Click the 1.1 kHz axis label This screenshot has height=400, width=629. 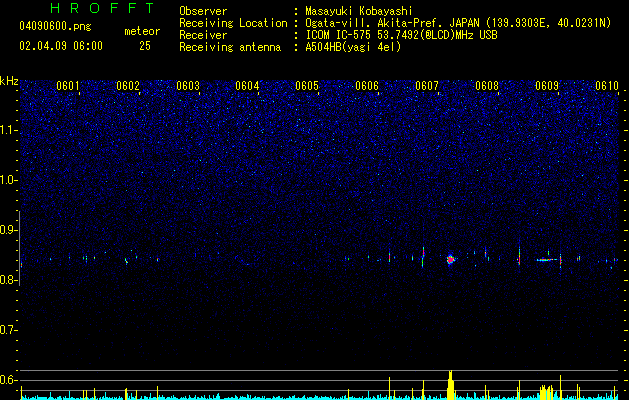tap(7, 130)
